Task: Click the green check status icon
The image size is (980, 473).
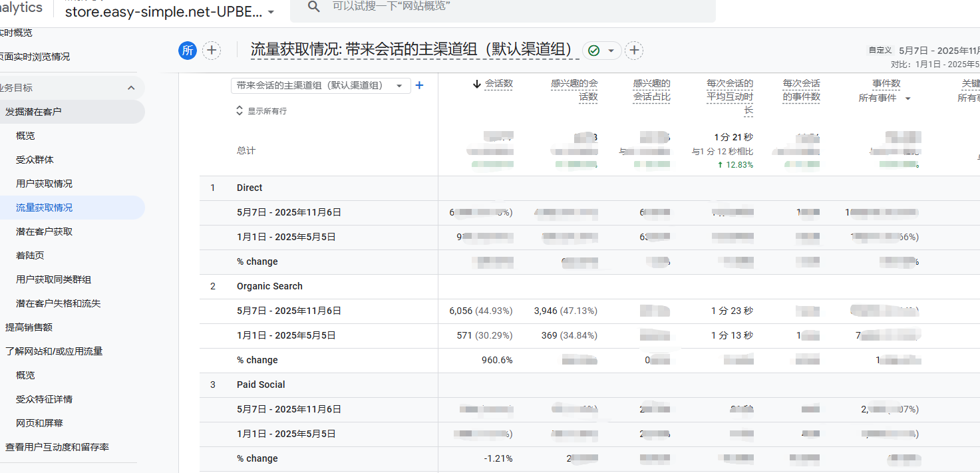Action: [x=594, y=51]
